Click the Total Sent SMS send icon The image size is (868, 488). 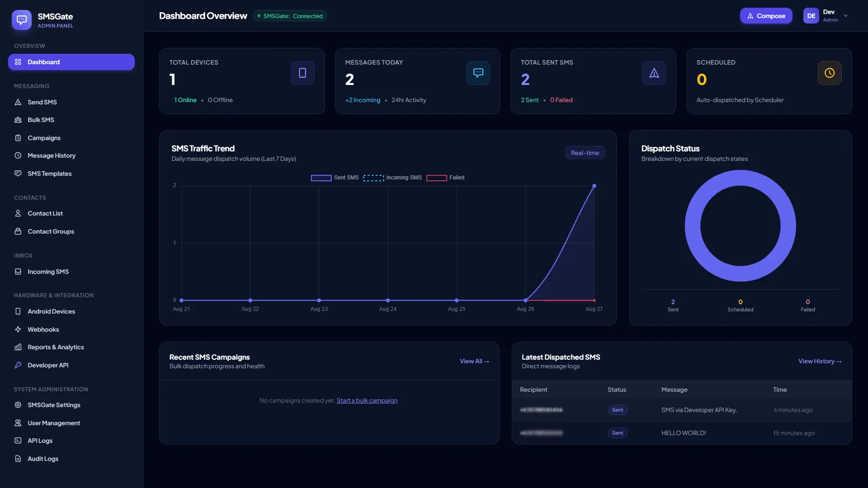point(654,73)
